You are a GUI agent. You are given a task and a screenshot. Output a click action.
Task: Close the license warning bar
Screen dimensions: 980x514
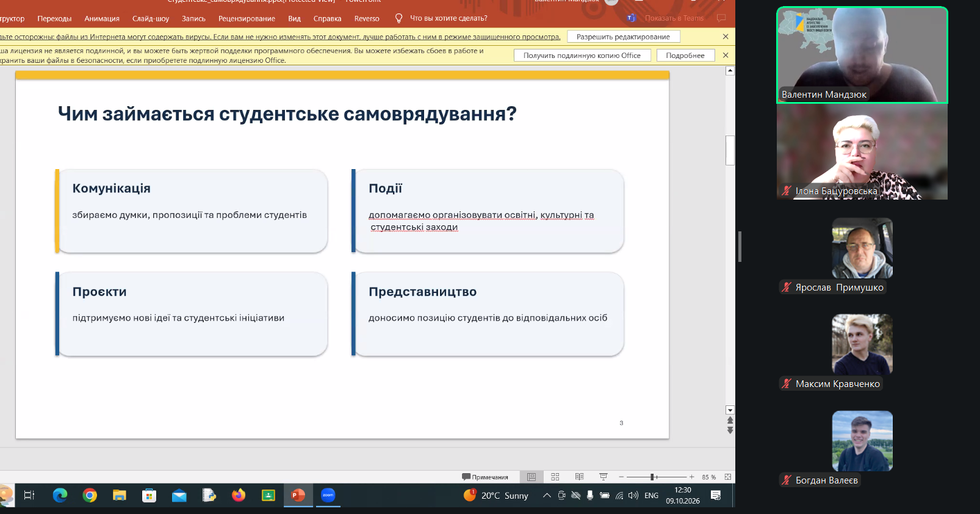726,56
